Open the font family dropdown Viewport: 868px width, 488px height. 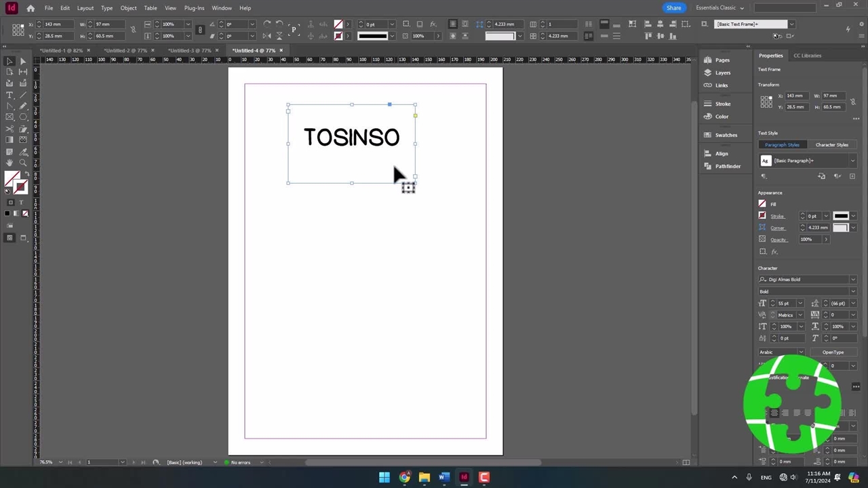point(852,279)
